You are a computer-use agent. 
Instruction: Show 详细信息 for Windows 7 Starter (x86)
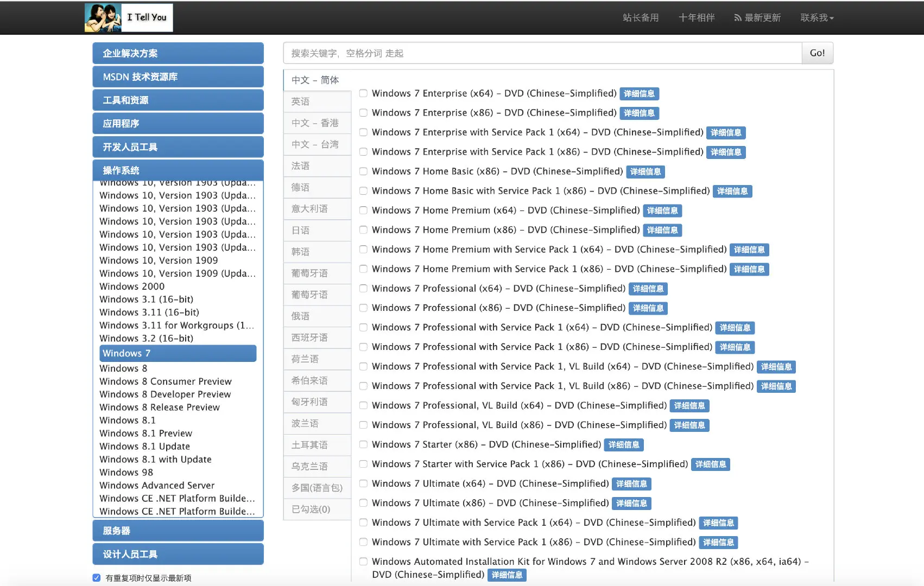[624, 445]
